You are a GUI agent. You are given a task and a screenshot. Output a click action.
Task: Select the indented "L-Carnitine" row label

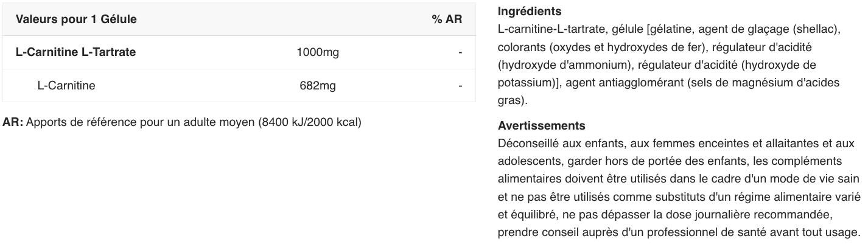pos(66,86)
